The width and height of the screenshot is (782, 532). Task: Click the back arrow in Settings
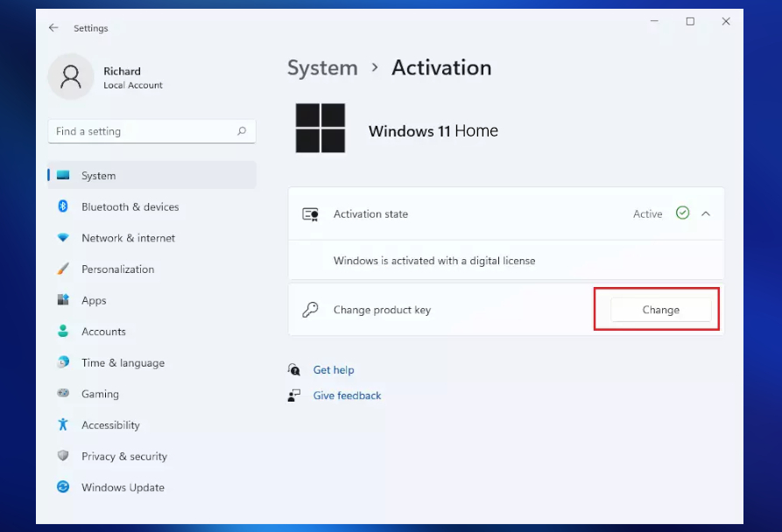click(x=53, y=27)
